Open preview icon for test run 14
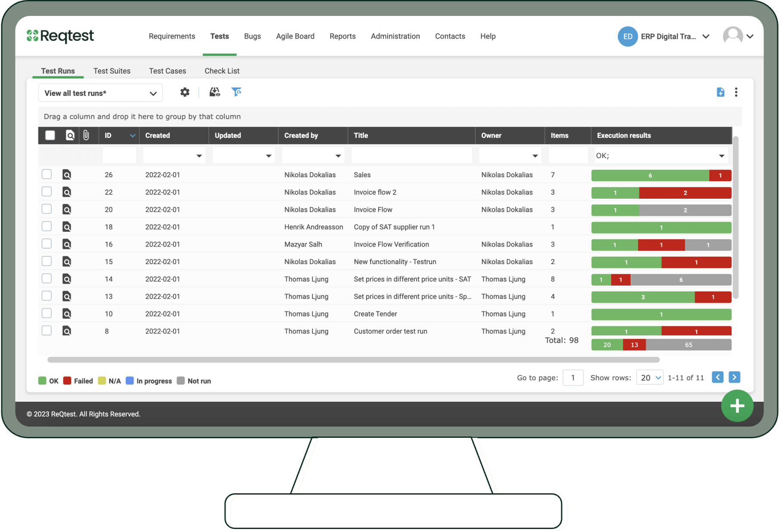 click(67, 279)
